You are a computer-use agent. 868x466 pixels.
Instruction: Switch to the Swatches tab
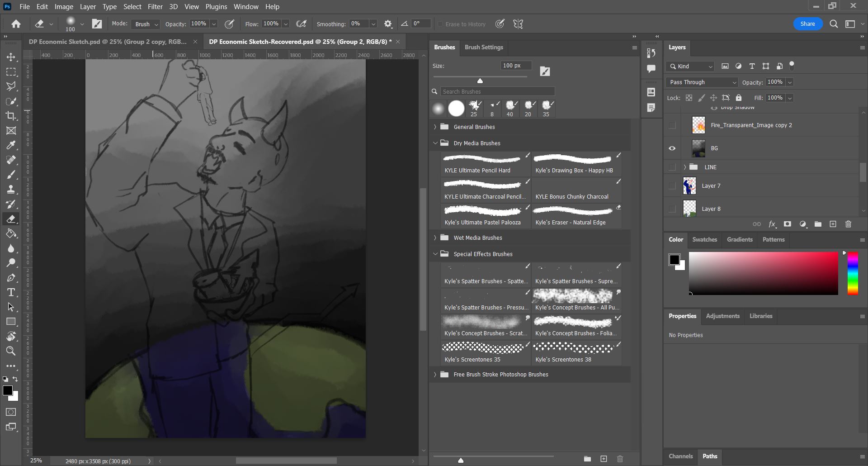point(704,240)
